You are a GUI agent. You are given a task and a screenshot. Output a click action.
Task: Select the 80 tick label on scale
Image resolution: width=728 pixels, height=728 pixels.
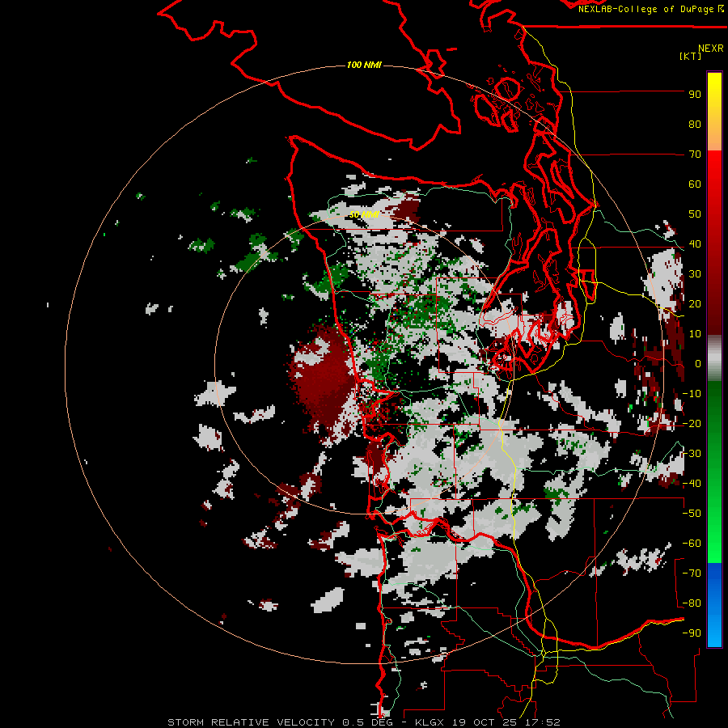pyautogui.click(x=695, y=125)
